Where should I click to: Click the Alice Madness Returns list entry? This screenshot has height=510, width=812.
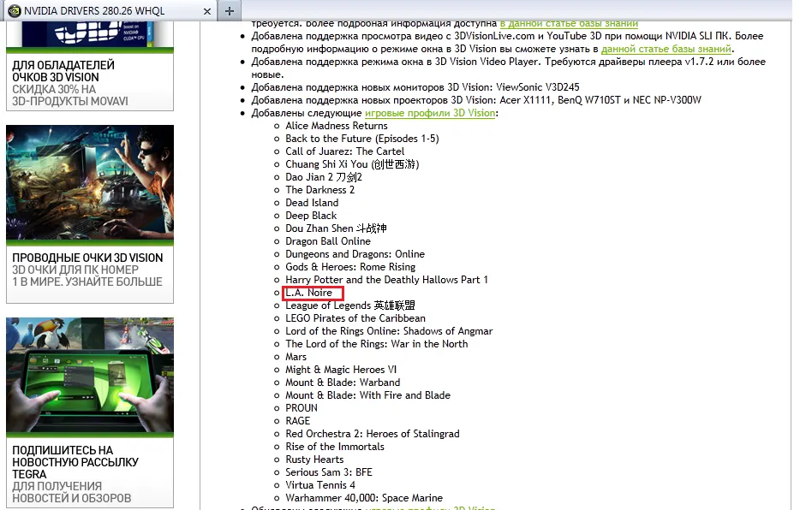(336, 126)
